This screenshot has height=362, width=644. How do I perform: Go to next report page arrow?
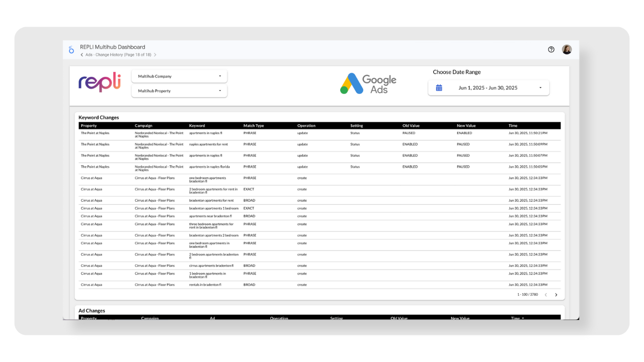click(x=155, y=55)
